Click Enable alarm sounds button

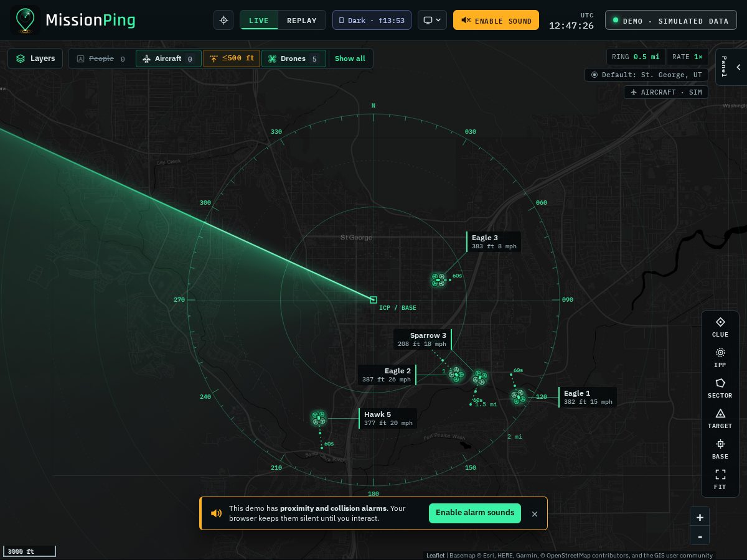tap(475, 513)
